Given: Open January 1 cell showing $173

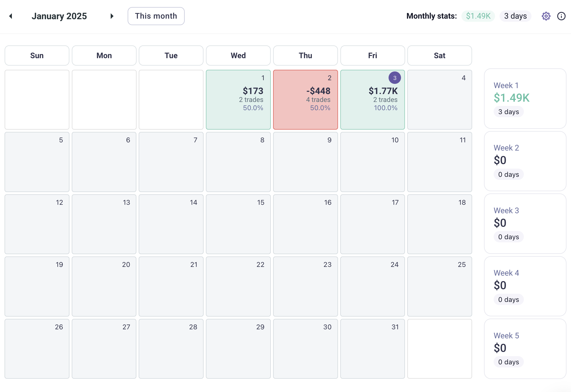Looking at the screenshot, I should click(238, 100).
